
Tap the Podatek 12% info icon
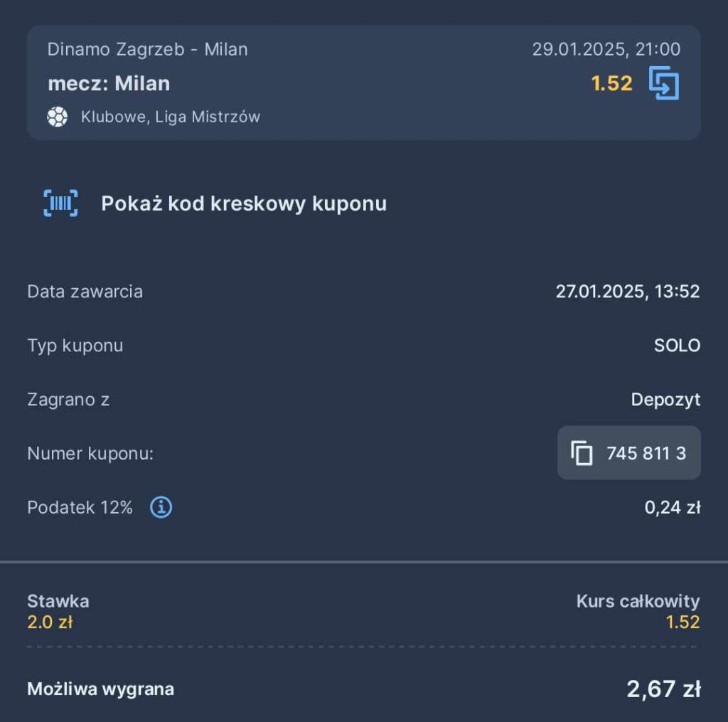161,507
